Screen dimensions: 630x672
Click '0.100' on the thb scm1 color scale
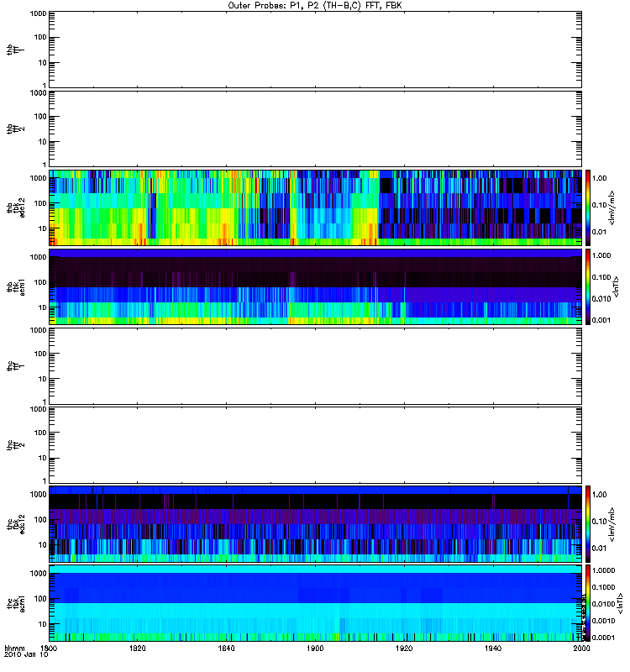(x=601, y=277)
